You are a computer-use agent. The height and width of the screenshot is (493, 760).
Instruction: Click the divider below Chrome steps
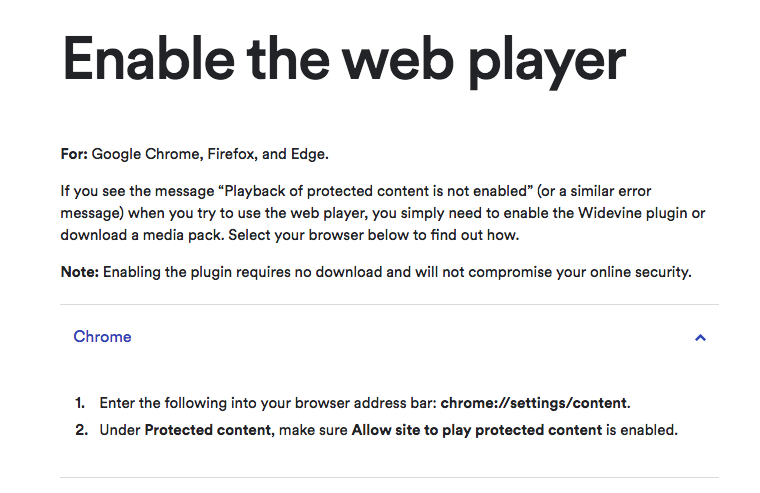[x=389, y=477]
